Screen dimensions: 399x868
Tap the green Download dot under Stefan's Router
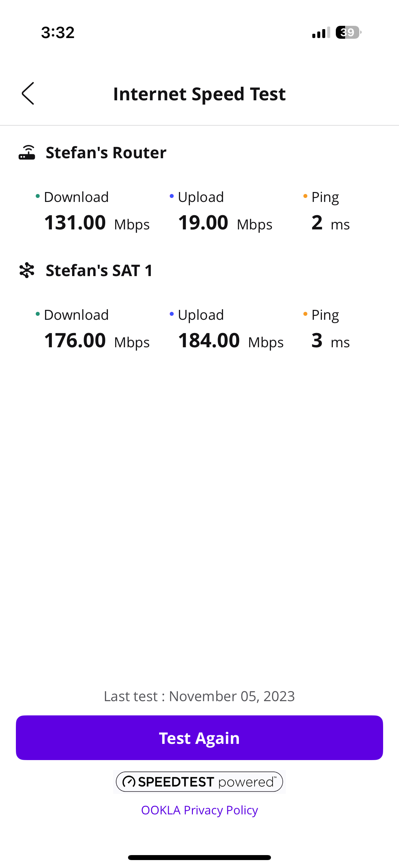click(38, 196)
